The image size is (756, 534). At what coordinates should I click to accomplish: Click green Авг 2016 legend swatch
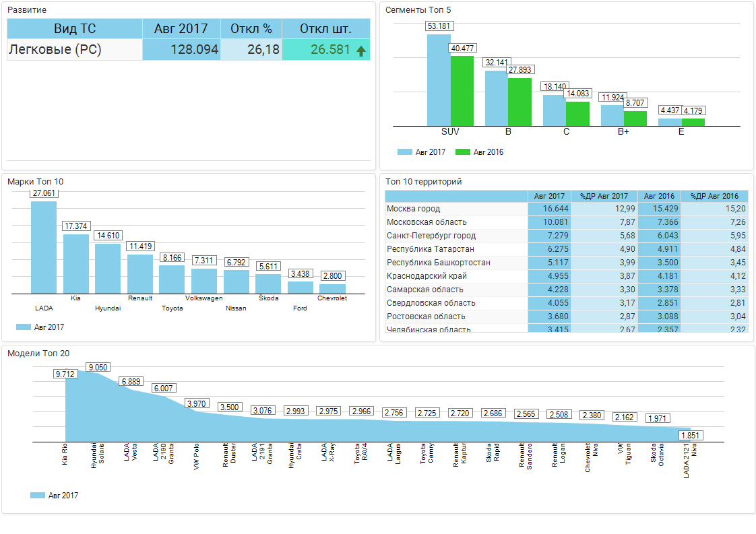point(462,152)
